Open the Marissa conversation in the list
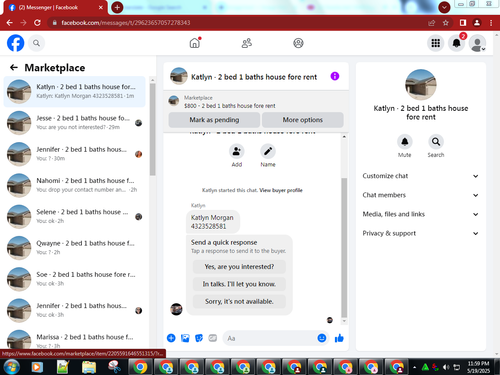 pos(75,340)
